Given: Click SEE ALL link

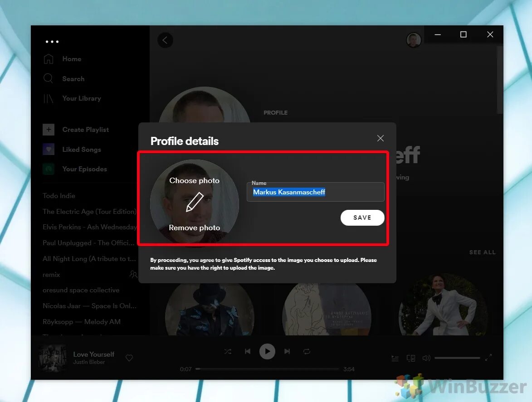Looking at the screenshot, I should pos(482,252).
